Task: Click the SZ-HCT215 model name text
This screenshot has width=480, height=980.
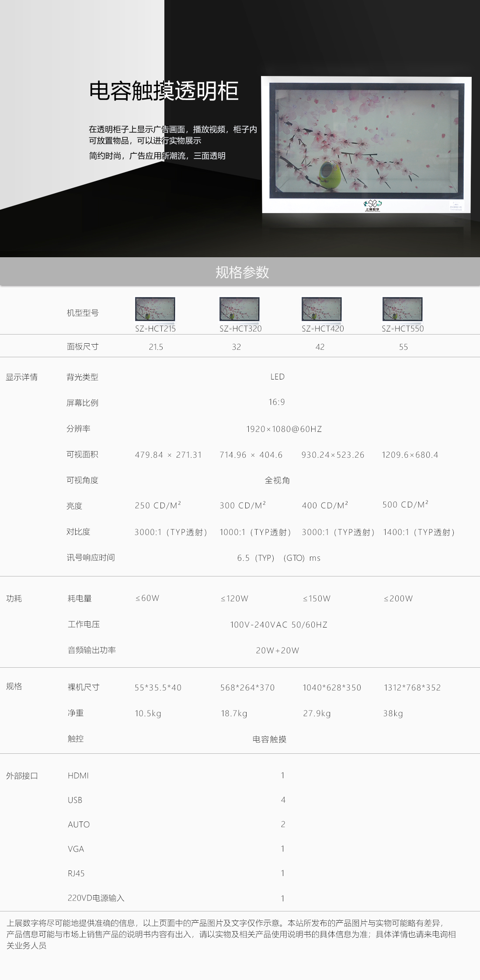Action: 155,329
